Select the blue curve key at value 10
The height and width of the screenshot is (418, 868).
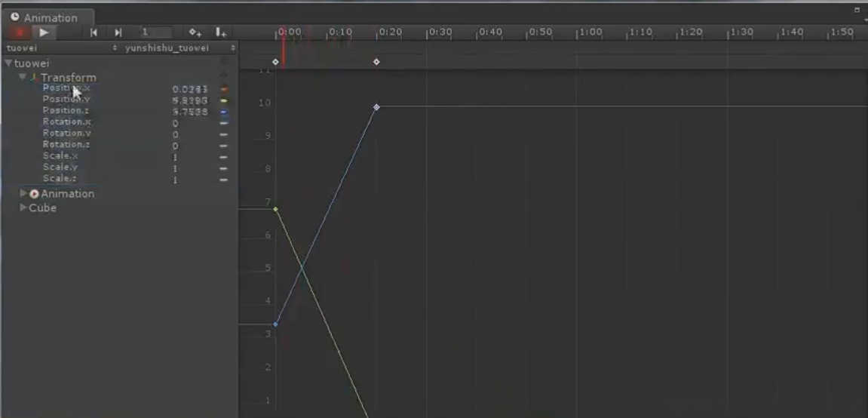376,107
